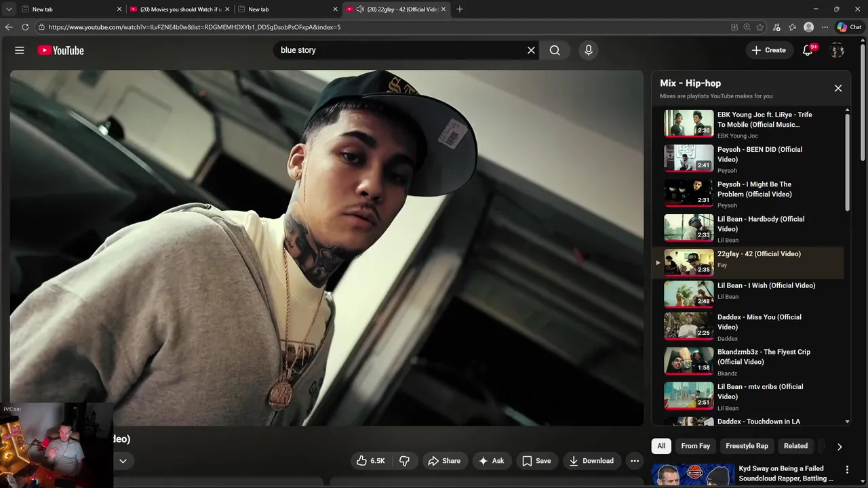This screenshot has width=868, height=488.
Task: Open the YouTube hamburger guide menu
Action: (x=20, y=50)
